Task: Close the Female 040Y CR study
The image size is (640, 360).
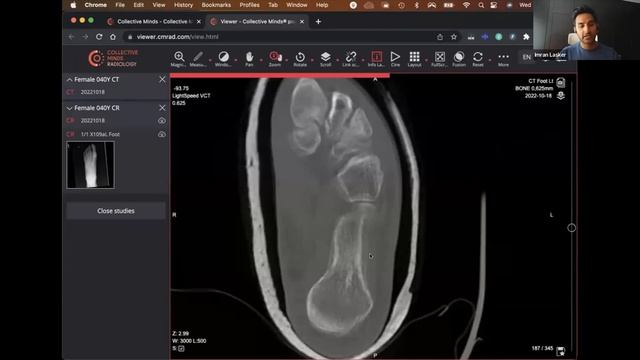Action: point(162,108)
